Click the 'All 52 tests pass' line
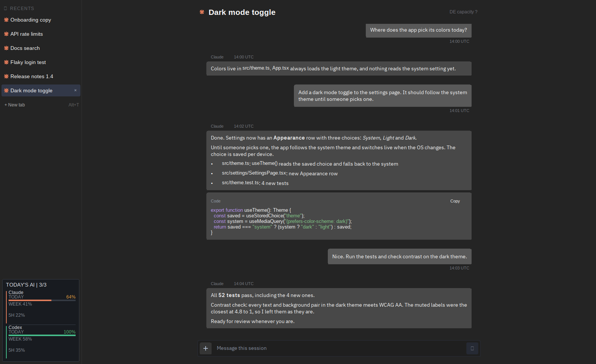Image resolution: width=596 pixels, height=364 pixels. (263, 295)
